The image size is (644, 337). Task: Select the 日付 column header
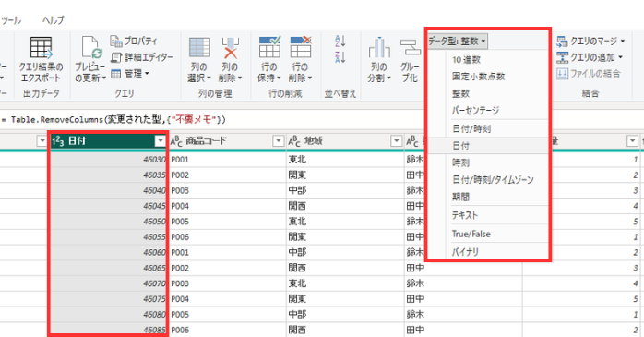(108, 141)
